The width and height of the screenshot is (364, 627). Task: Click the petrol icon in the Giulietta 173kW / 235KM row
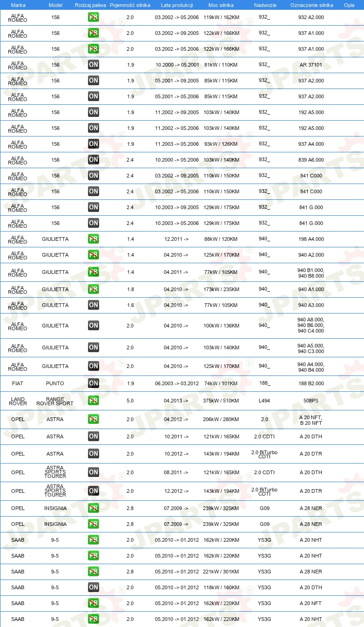tap(94, 289)
